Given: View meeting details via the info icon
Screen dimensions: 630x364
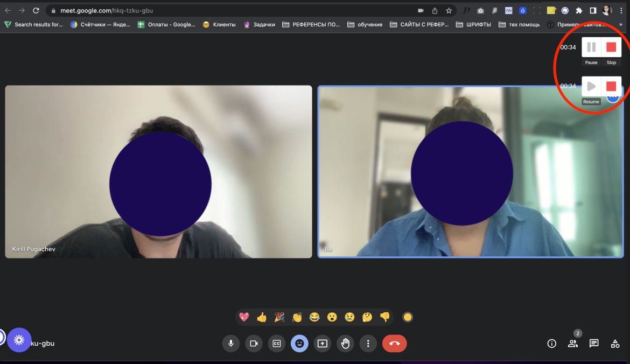Looking at the screenshot, I should pos(551,343).
